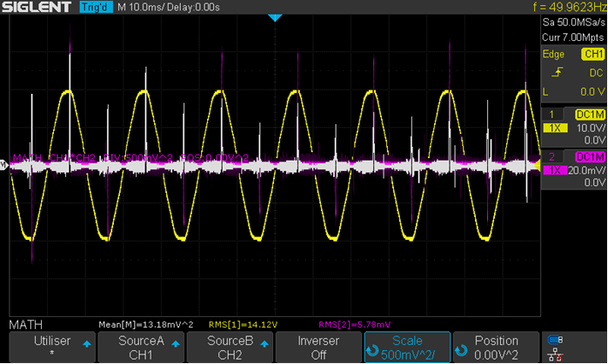Screen dimensions: 608x364
Task: Click channel 1 1X probe badge
Action: [555, 128]
